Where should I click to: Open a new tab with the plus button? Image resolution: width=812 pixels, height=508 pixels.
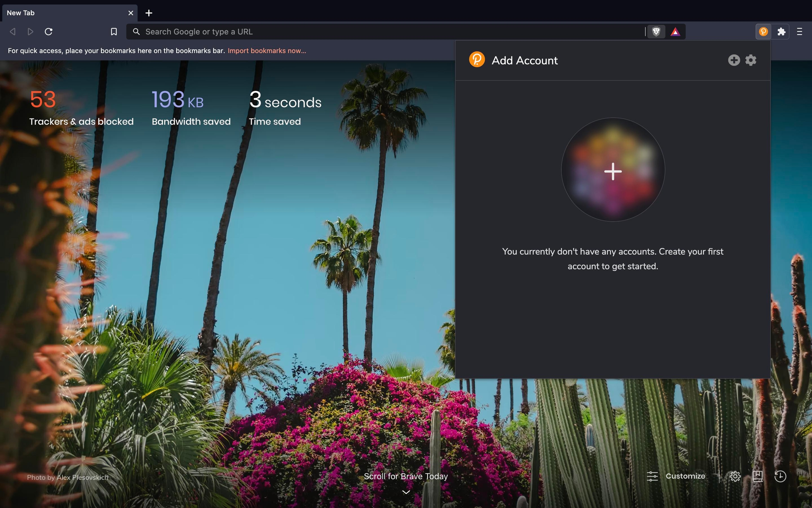coord(149,13)
